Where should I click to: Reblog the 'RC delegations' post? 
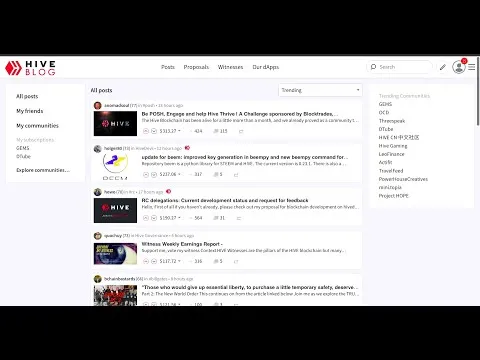(x=239, y=218)
